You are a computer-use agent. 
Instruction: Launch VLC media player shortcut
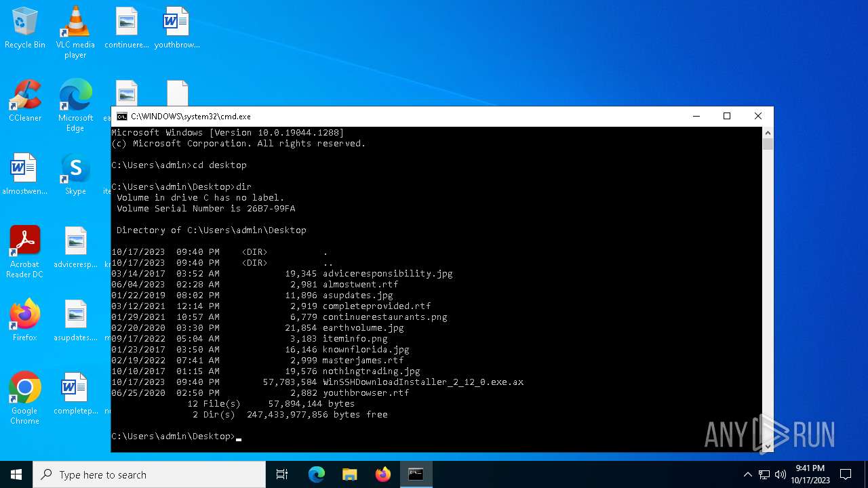(75, 32)
